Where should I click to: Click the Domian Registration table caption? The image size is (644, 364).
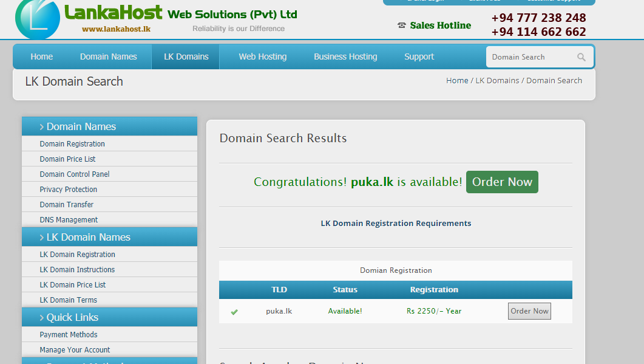click(396, 270)
